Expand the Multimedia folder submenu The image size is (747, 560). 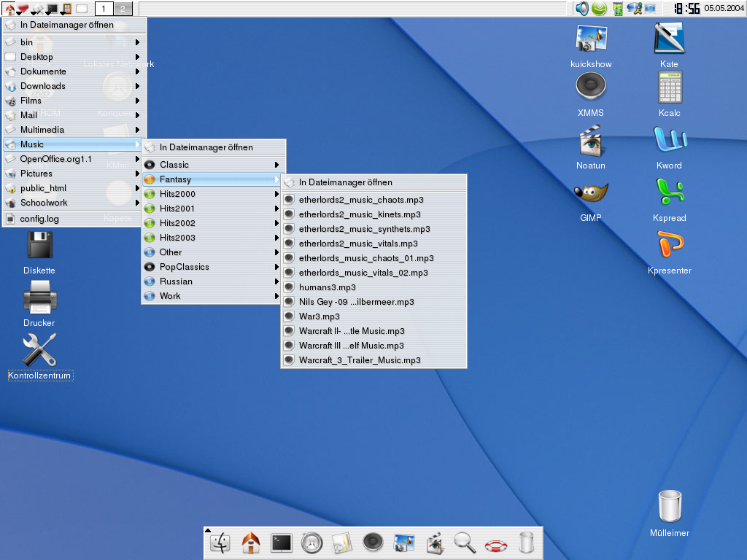(75, 130)
